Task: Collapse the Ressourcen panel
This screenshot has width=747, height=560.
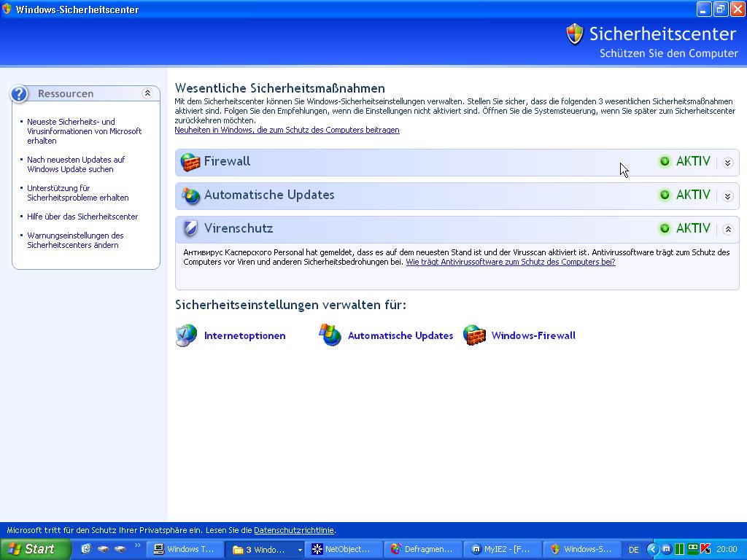Action: click(147, 93)
